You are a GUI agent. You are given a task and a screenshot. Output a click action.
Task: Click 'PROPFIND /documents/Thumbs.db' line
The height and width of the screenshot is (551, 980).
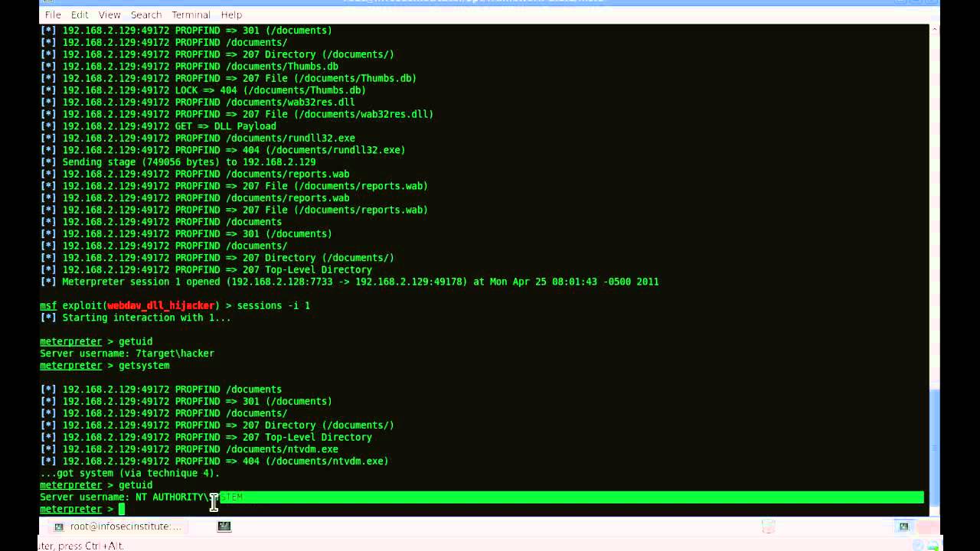coord(189,67)
